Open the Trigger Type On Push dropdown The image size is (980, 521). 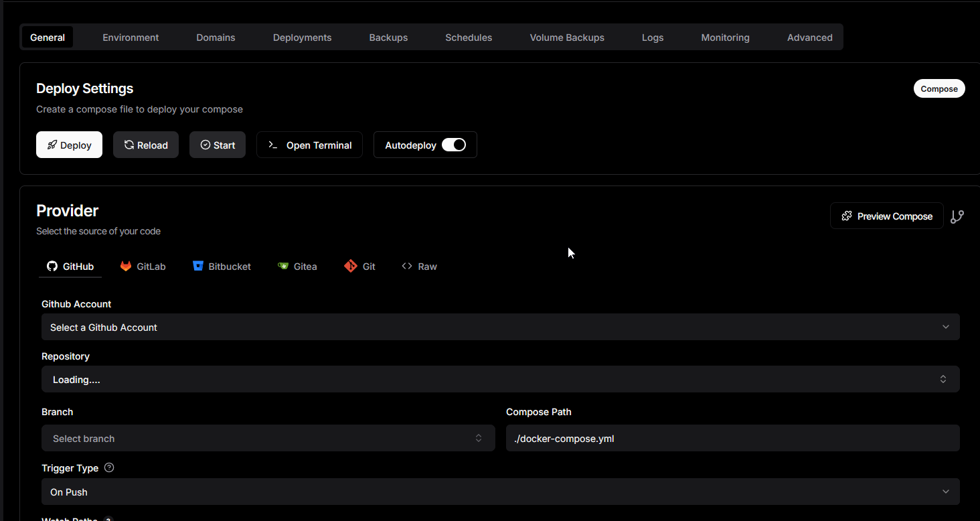[500, 492]
